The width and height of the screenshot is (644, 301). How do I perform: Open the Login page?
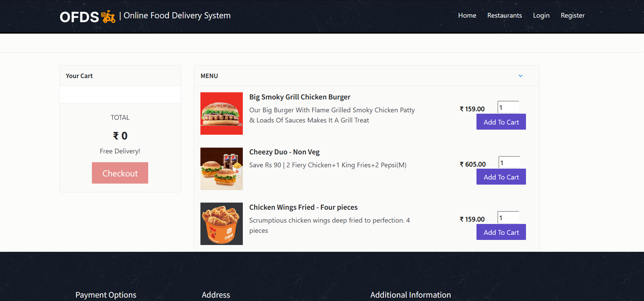[541, 16]
